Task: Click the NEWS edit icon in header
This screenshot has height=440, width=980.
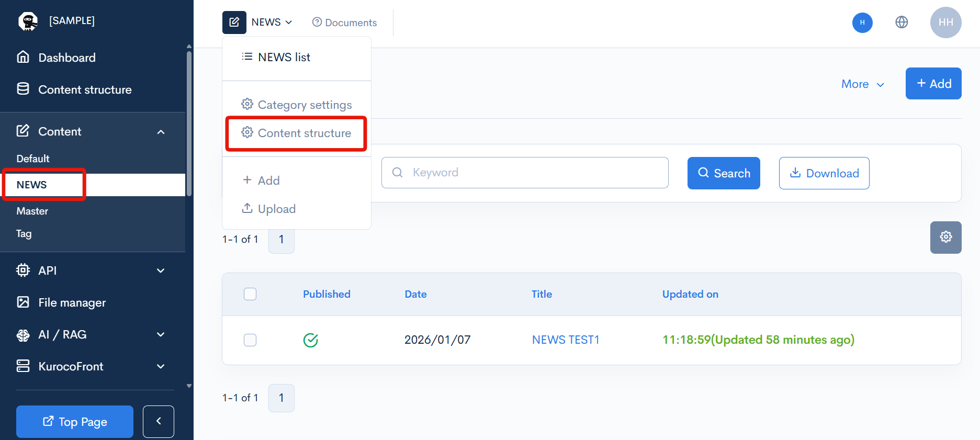Action: pos(234,22)
